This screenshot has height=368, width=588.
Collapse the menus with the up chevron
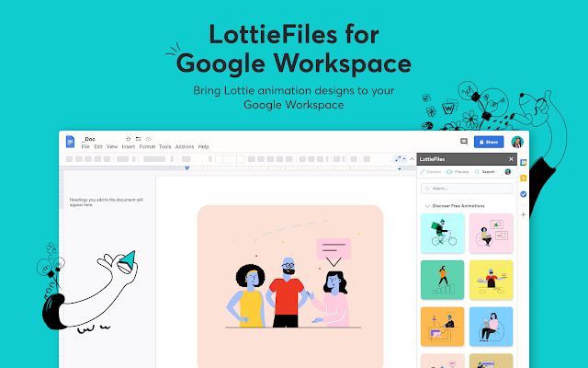click(412, 159)
